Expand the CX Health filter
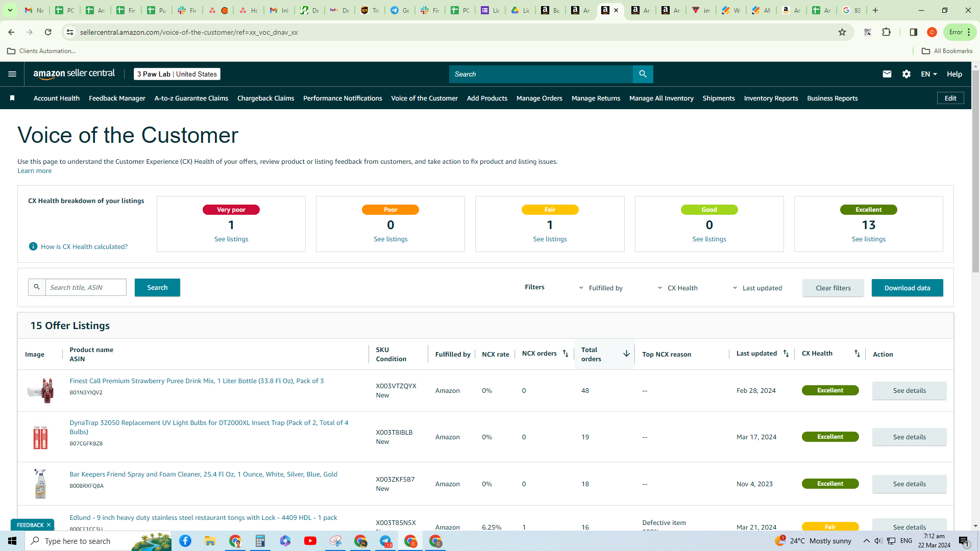The height and width of the screenshot is (551, 980). pyautogui.click(x=677, y=288)
